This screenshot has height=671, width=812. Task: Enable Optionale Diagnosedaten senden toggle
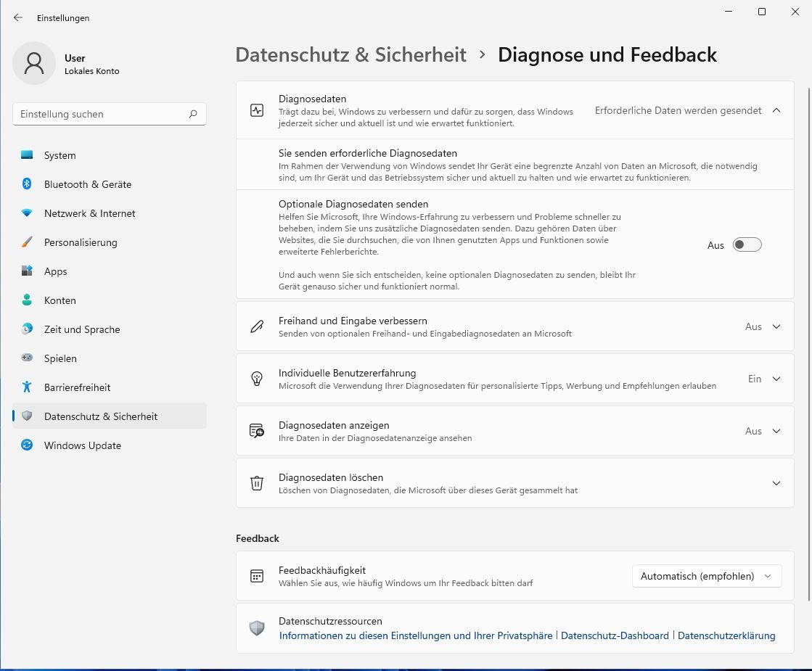tap(747, 245)
